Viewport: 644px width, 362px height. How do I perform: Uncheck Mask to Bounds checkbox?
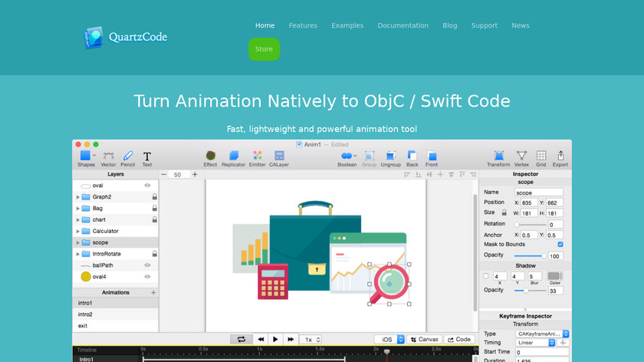560,245
